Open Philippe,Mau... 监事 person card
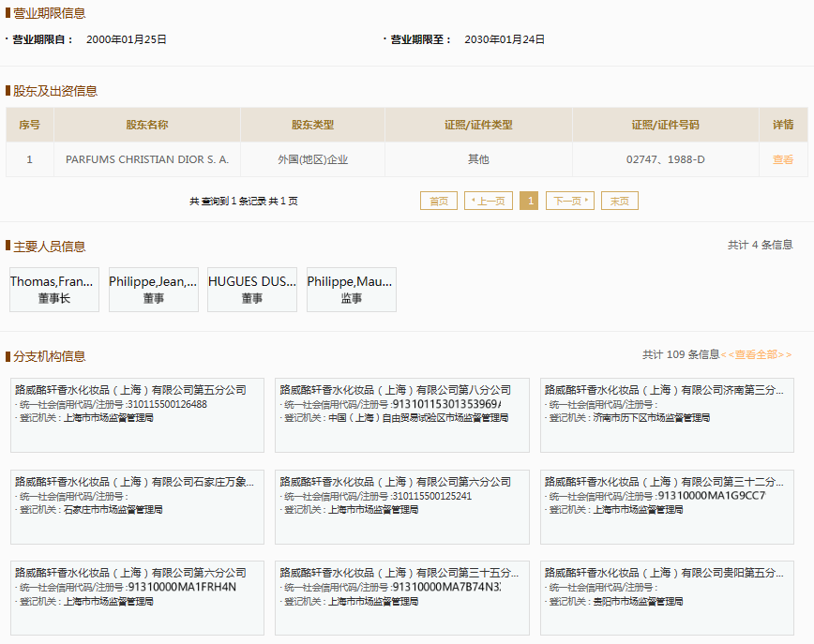 [x=351, y=290]
